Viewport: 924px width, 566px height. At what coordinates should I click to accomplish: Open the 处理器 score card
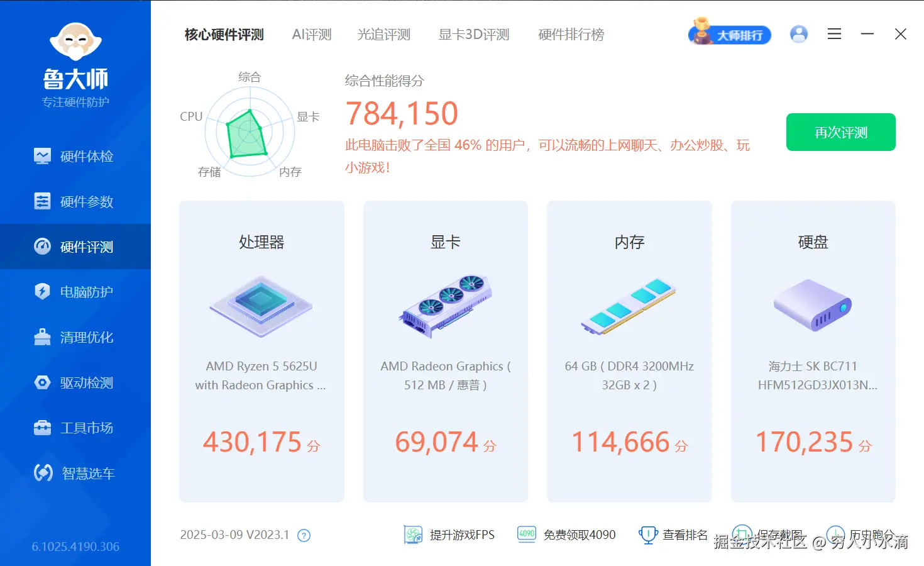tap(261, 351)
